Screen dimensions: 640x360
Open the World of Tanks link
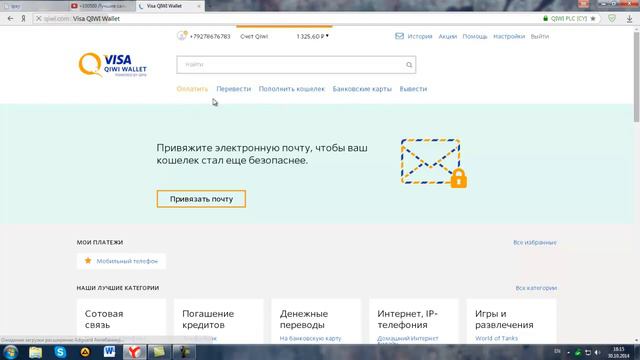pyautogui.click(x=496, y=338)
